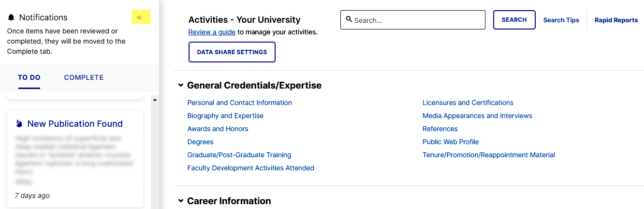Collapse the General Credentials/Expertise section
Image resolution: width=644 pixels, height=209 pixels.
coord(181,86)
